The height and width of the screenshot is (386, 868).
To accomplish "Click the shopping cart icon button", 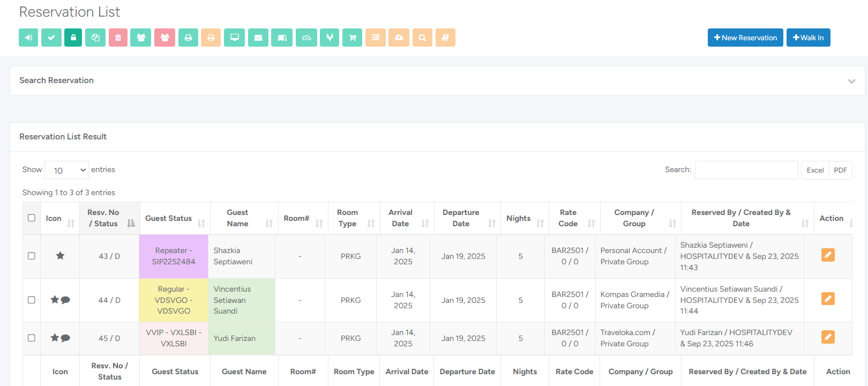I will pyautogui.click(x=352, y=38).
